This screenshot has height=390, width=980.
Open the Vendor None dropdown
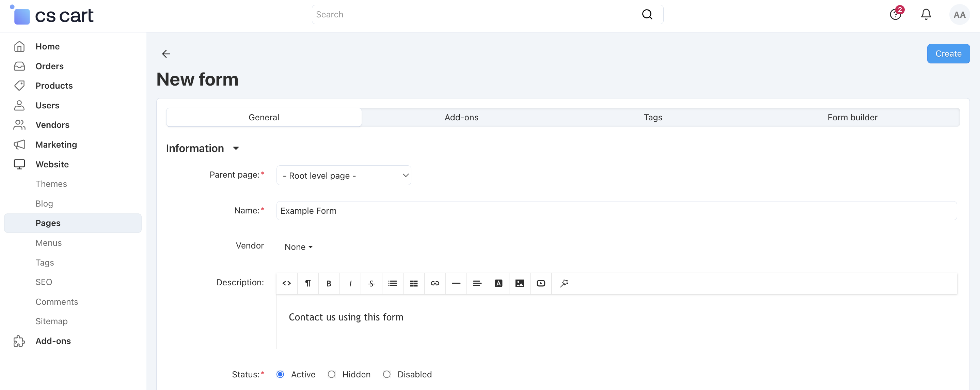coord(299,247)
